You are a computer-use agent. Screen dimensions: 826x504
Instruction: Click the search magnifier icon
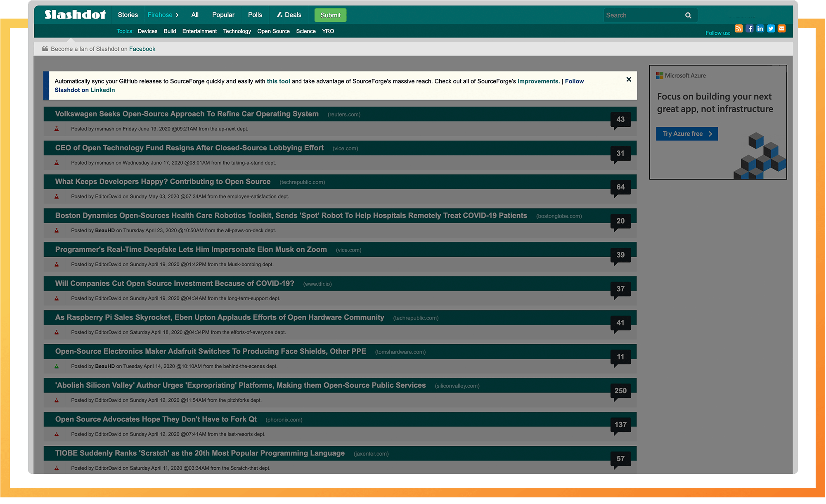(688, 15)
